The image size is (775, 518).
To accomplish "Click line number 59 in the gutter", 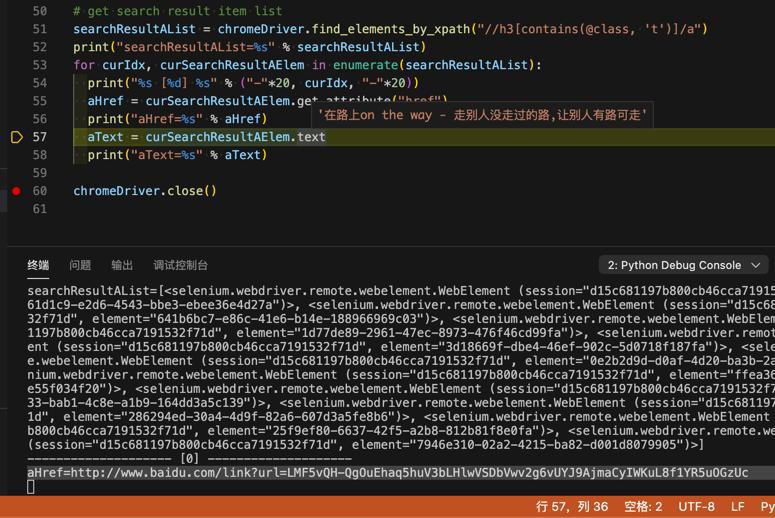I will (x=40, y=173).
